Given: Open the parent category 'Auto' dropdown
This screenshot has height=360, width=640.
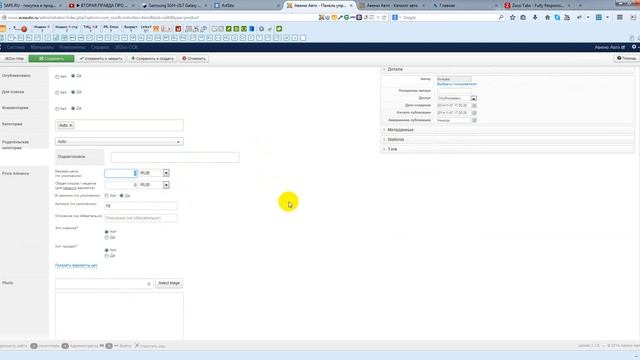Looking at the screenshot, I should pyautogui.click(x=119, y=142).
